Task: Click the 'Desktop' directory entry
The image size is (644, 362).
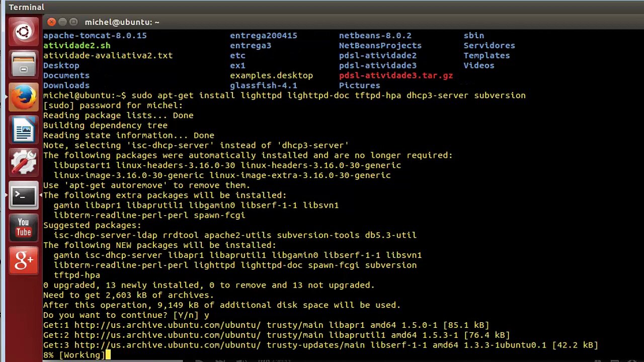Action: pyautogui.click(x=61, y=65)
